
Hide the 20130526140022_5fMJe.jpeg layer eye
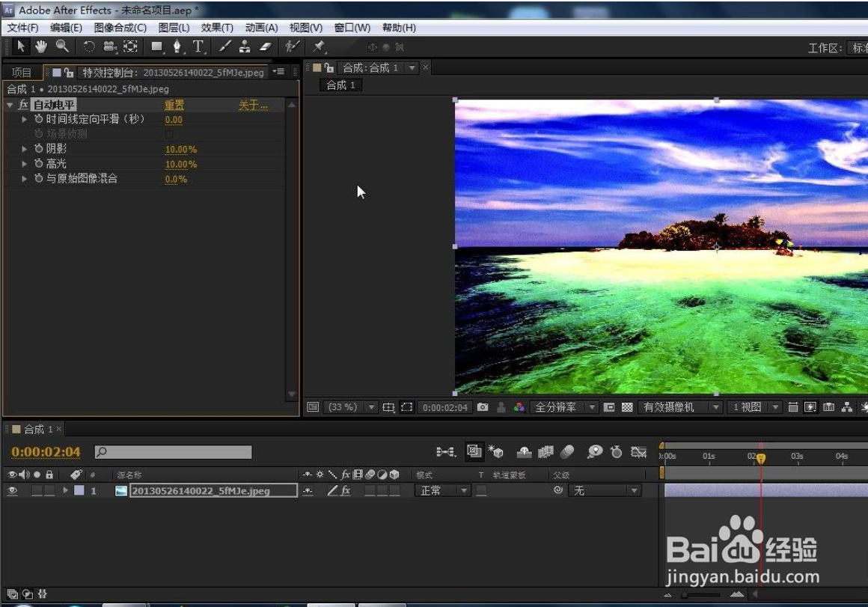click(x=12, y=491)
